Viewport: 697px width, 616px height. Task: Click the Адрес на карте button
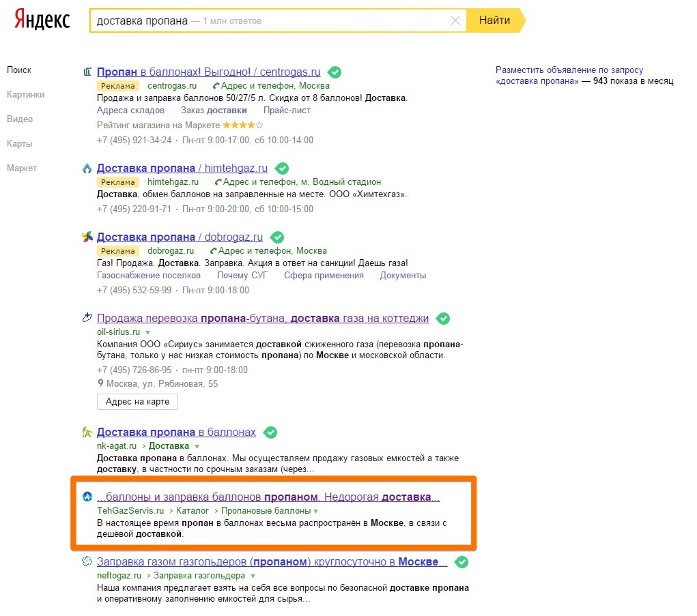click(x=137, y=402)
